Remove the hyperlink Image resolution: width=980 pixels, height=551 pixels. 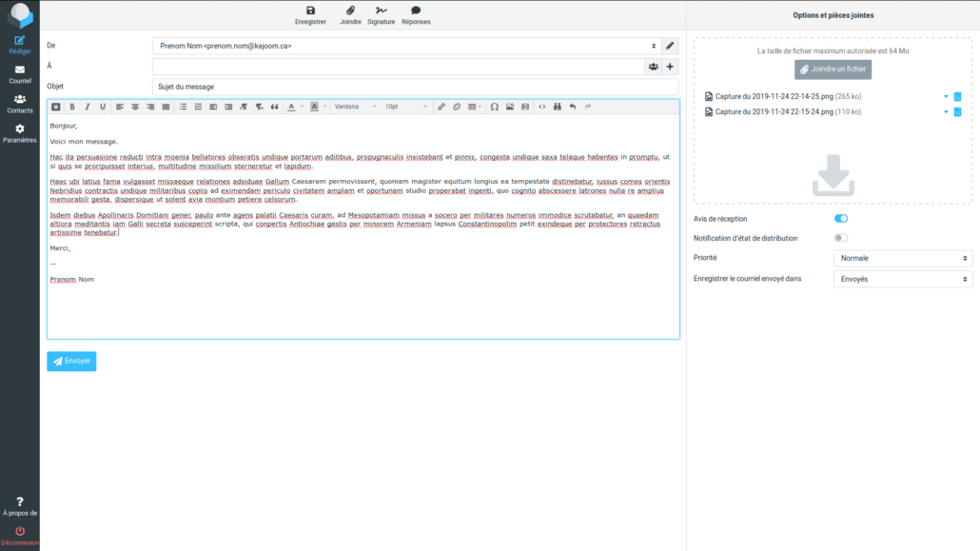pyautogui.click(x=457, y=107)
